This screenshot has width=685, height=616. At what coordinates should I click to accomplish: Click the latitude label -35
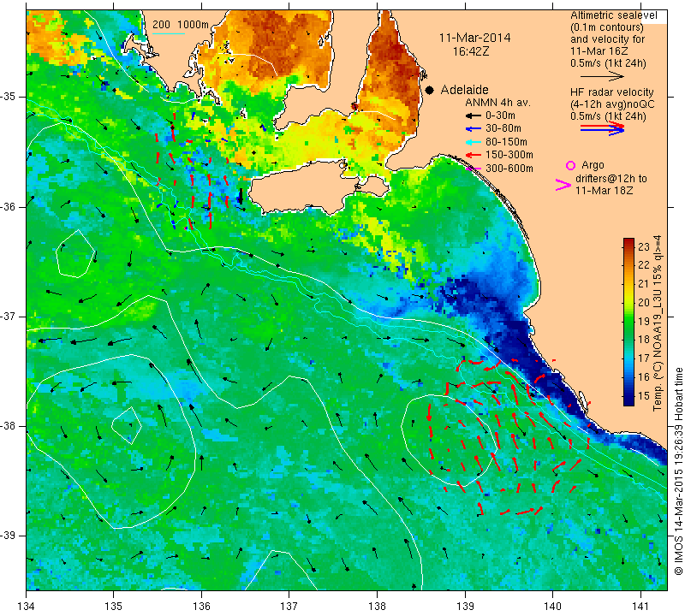coord(9,97)
